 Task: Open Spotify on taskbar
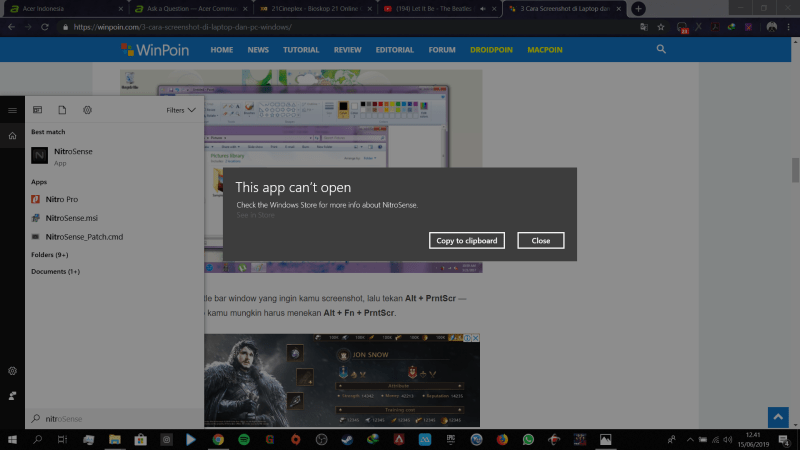pyautogui.click(x=244, y=439)
